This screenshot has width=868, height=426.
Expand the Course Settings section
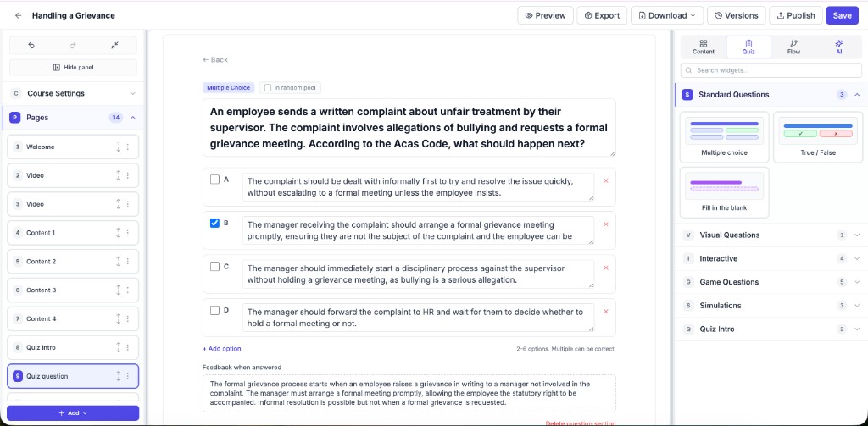coord(73,93)
